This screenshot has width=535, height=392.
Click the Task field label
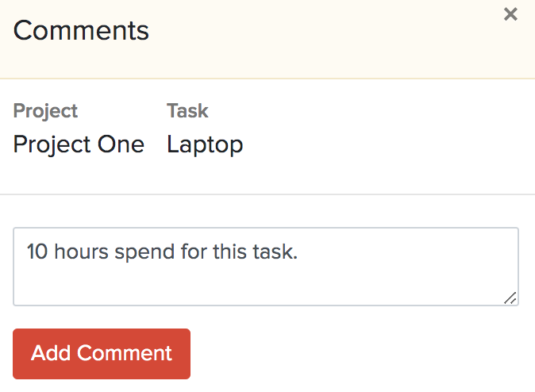187,111
